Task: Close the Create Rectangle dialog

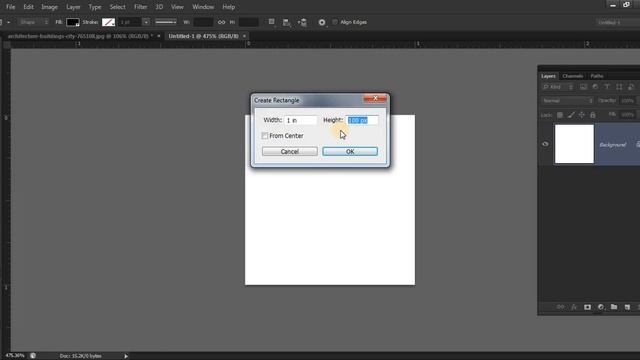Action: 375,98
